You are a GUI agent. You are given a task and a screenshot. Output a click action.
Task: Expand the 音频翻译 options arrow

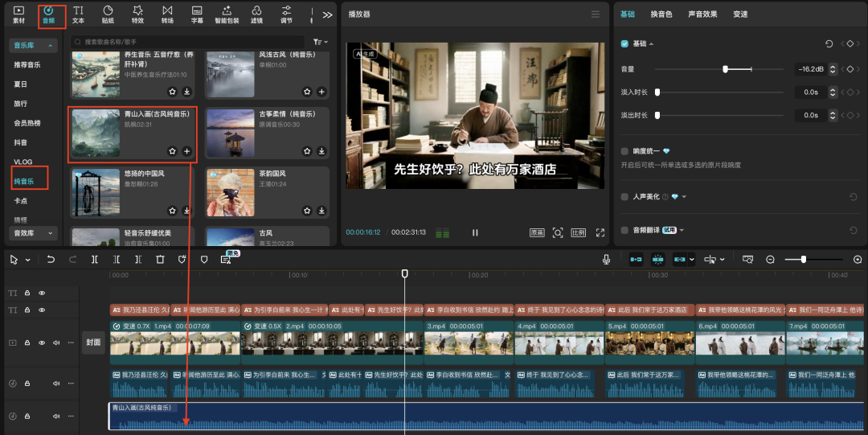(682, 231)
